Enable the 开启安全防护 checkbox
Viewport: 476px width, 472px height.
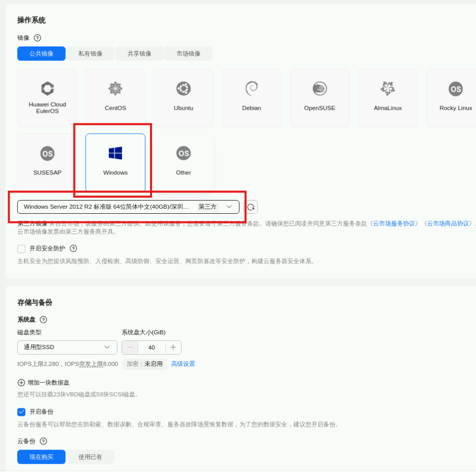21,249
